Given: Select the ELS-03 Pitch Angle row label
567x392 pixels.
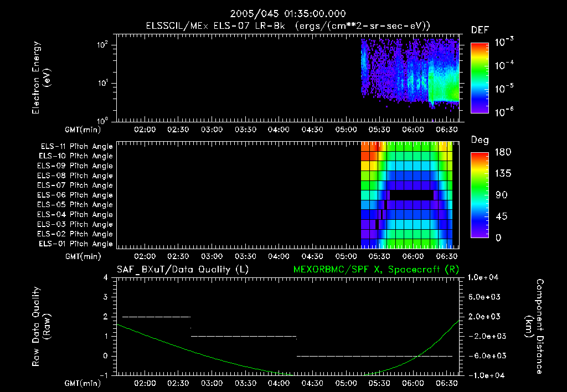Looking at the screenshot, I should [x=75, y=224].
